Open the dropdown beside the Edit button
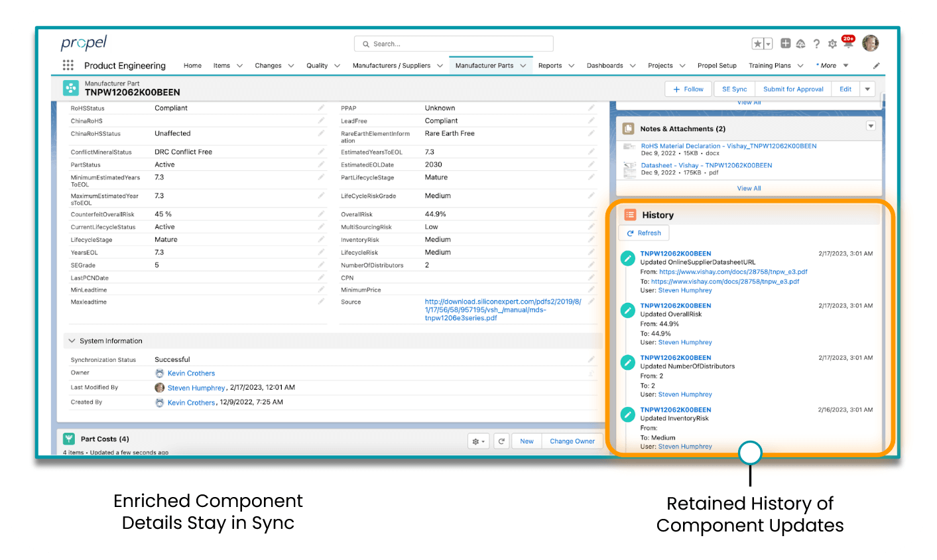This screenshot has height=560, width=937. pyautogui.click(x=867, y=89)
